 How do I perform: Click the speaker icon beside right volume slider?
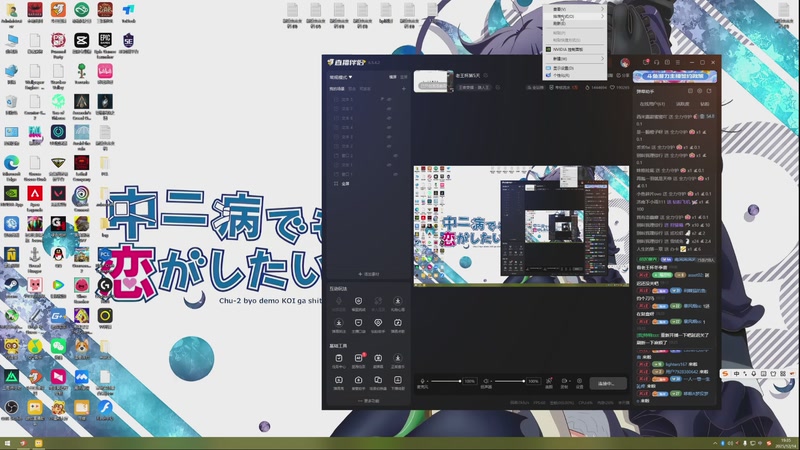(x=485, y=381)
